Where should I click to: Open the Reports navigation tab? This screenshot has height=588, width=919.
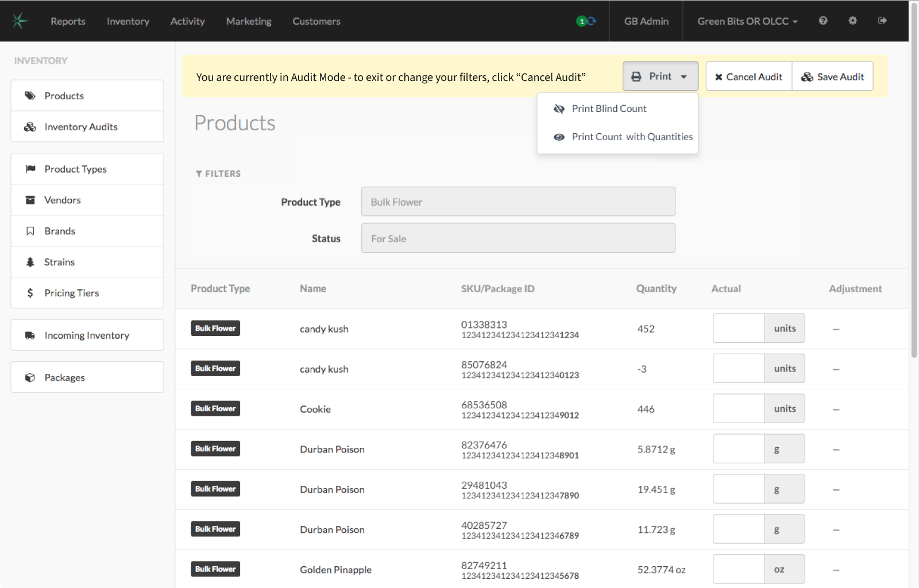(68, 21)
